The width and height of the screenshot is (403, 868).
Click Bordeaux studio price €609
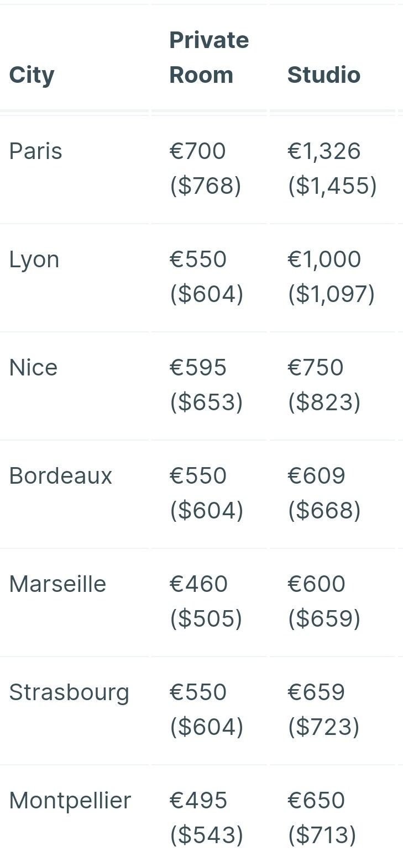316,476
